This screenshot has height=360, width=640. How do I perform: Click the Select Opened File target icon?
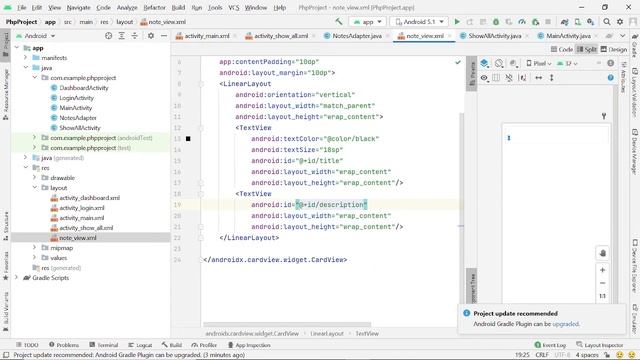tap(109, 36)
